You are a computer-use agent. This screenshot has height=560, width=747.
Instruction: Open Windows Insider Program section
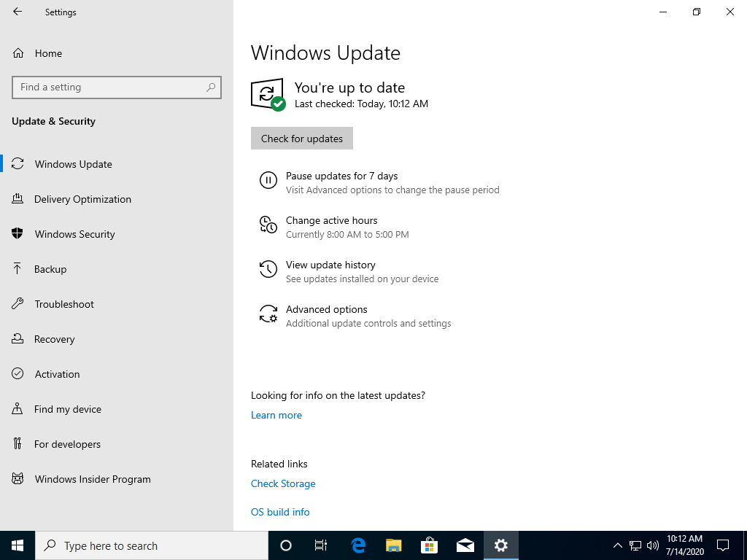[x=117, y=479]
